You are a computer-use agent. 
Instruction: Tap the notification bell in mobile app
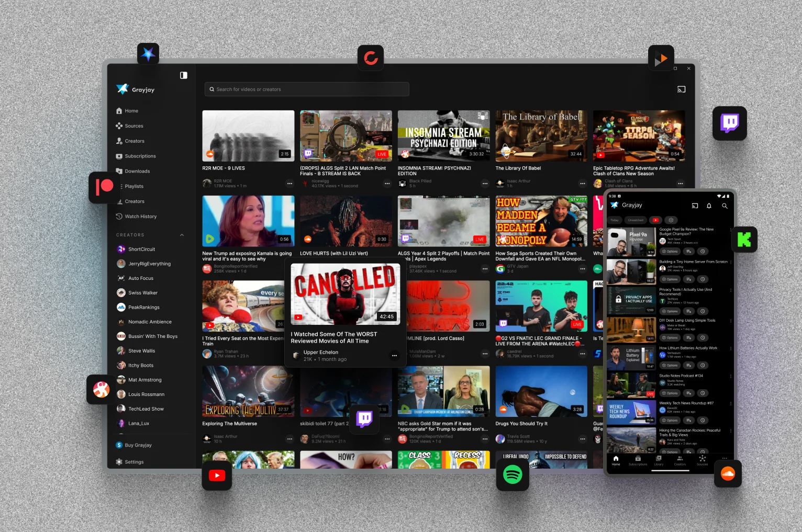[709, 206]
